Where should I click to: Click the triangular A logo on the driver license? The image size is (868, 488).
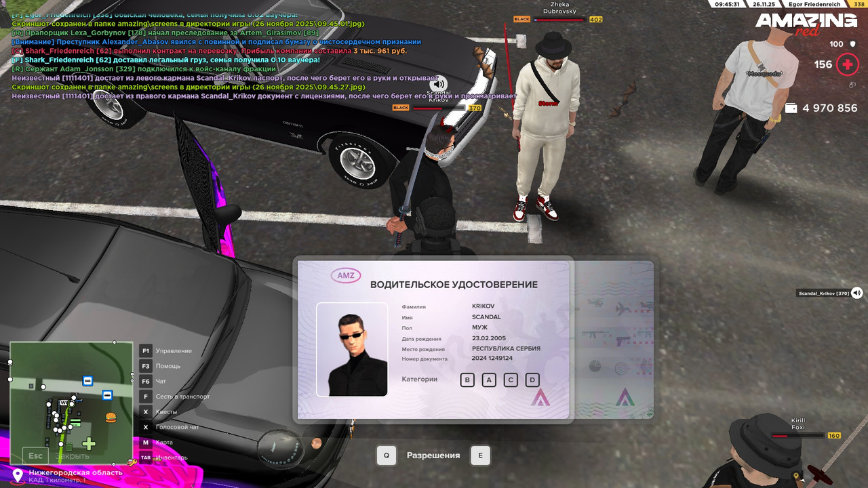(x=540, y=396)
